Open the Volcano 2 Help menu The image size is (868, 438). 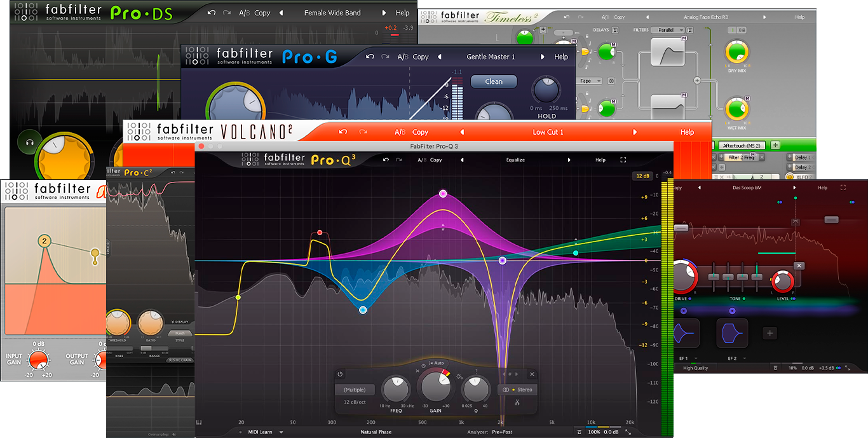tap(687, 132)
